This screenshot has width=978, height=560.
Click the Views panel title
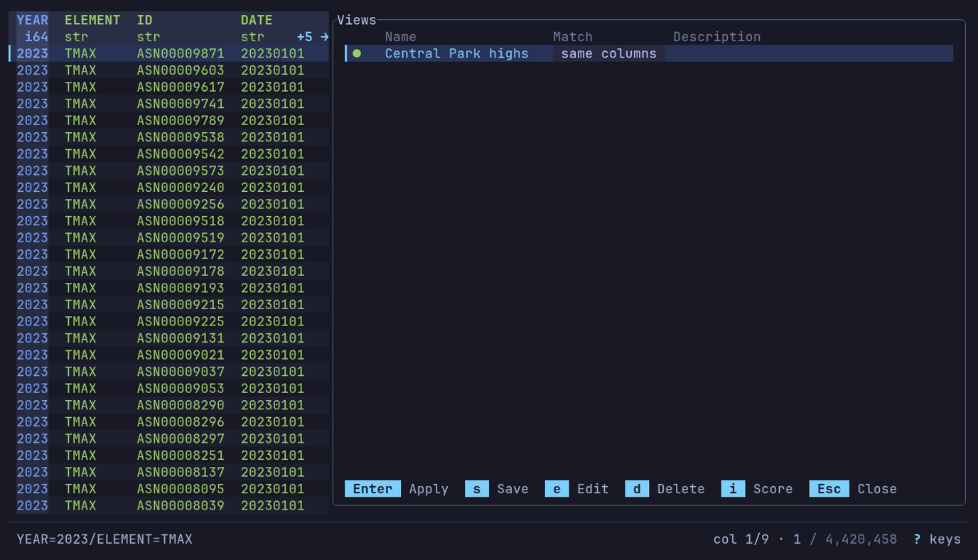tap(357, 20)
